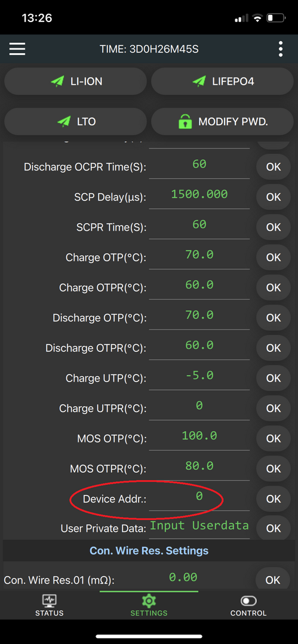The height and width of the screenshot is (644, 298).
Task: Tap the LIFEPO4 preset button
Action: pos(222,81)
